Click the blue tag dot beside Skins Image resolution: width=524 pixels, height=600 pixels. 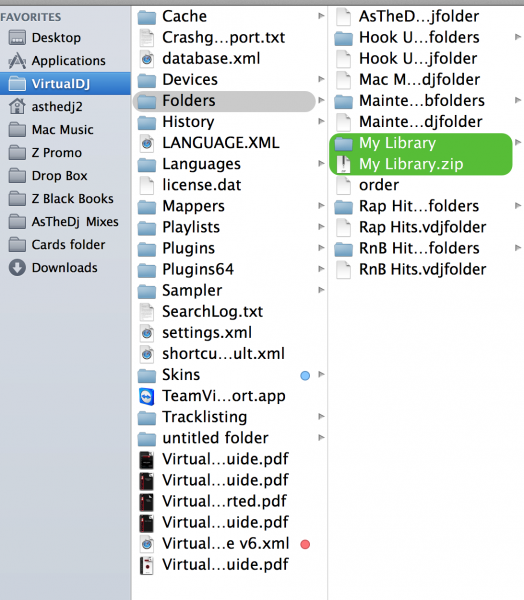coord(305,375)
